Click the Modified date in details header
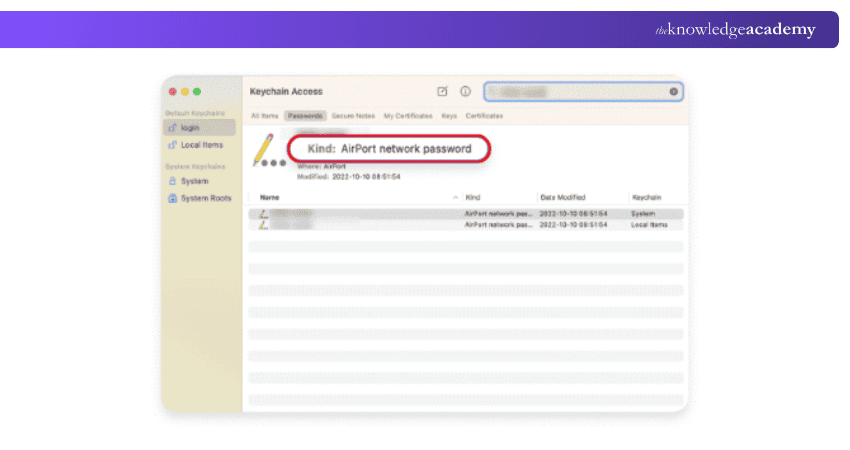Viewport: 850px width, 450px height. pyautogui.click(x=349, y=177)
